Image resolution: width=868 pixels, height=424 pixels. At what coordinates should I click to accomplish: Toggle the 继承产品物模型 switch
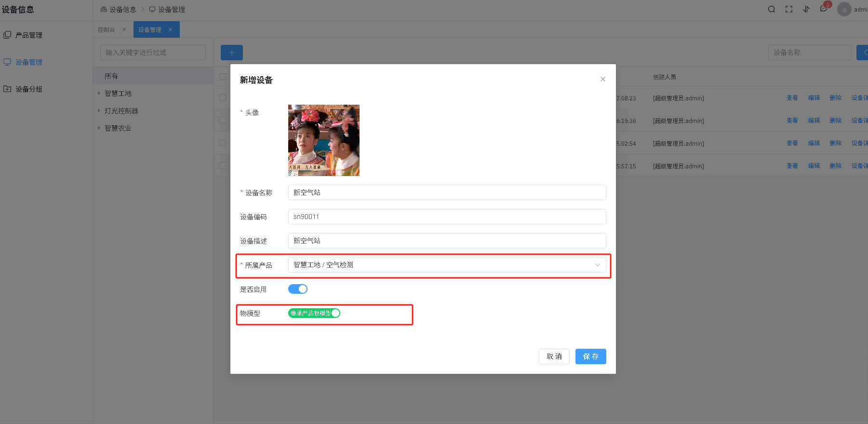(314, 313)
